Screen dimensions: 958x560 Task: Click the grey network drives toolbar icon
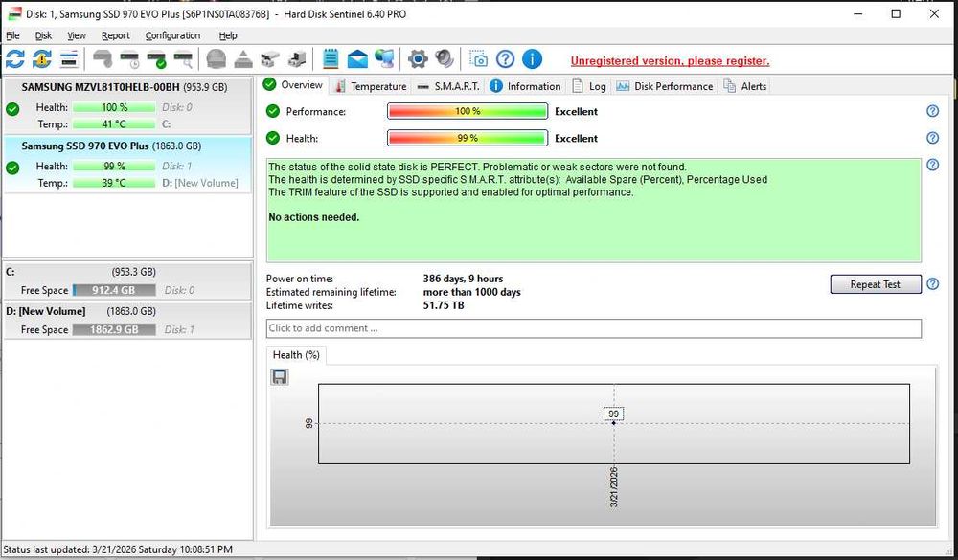coord(270,59)
